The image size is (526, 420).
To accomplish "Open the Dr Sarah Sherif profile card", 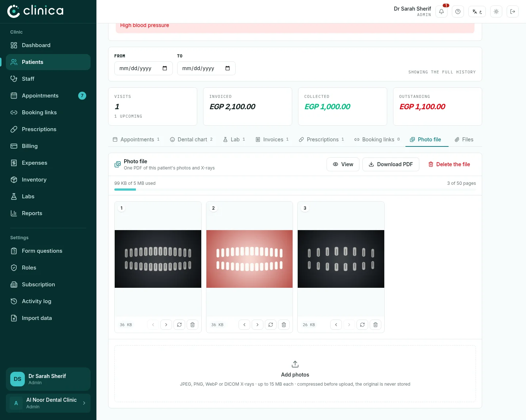I will 48,379.
